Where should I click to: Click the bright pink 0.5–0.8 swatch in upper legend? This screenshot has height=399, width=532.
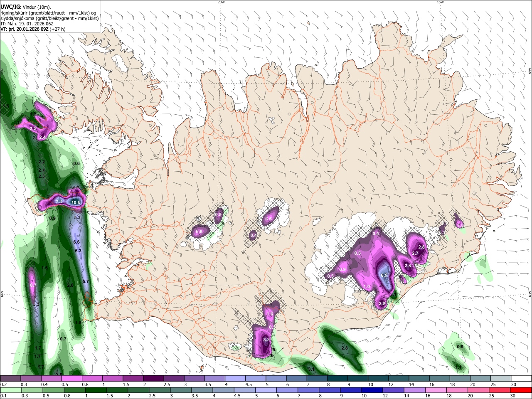[x=71, y=379]
